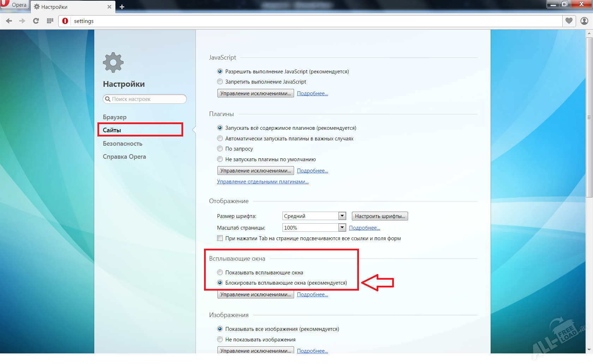Click the forward navigation arrow

coord(22,21)
